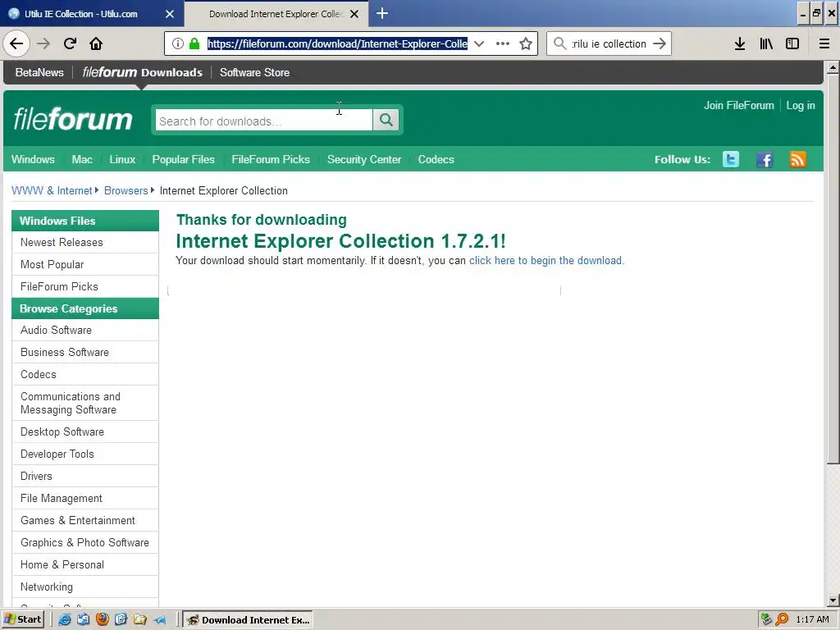Screen dimensions: 840x630
Task: Launch Firefox from the quick launch bar
Action: coord(102,620)
